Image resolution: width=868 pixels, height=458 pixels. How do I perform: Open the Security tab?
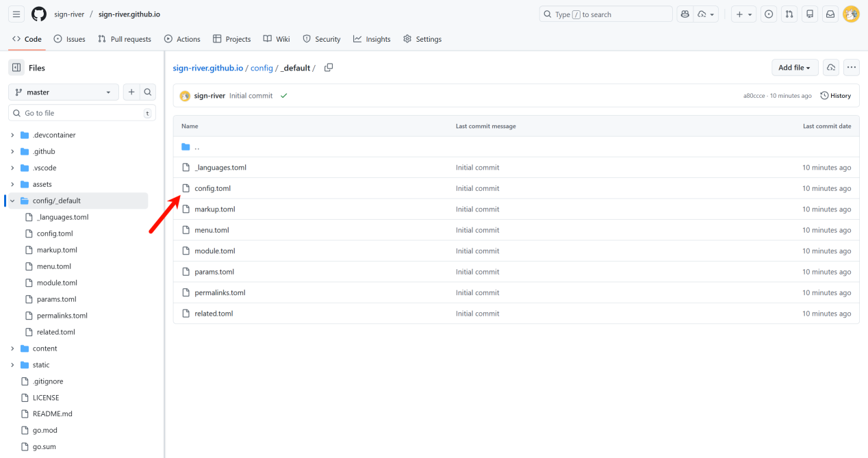pyautogui.click(x=322, y=39)
